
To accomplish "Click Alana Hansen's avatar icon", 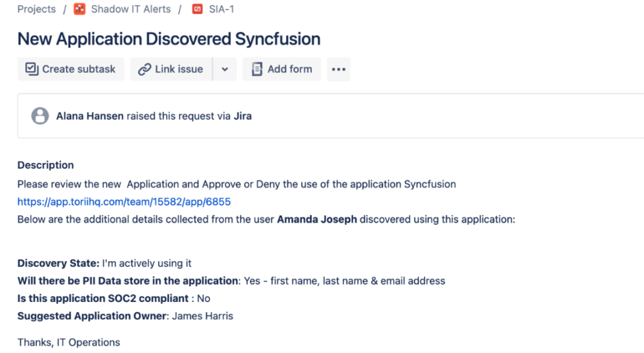I will [40, 116].
